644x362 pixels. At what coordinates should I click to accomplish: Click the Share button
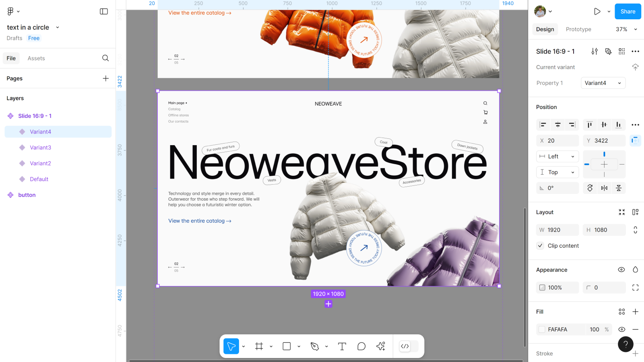point(627,12)
